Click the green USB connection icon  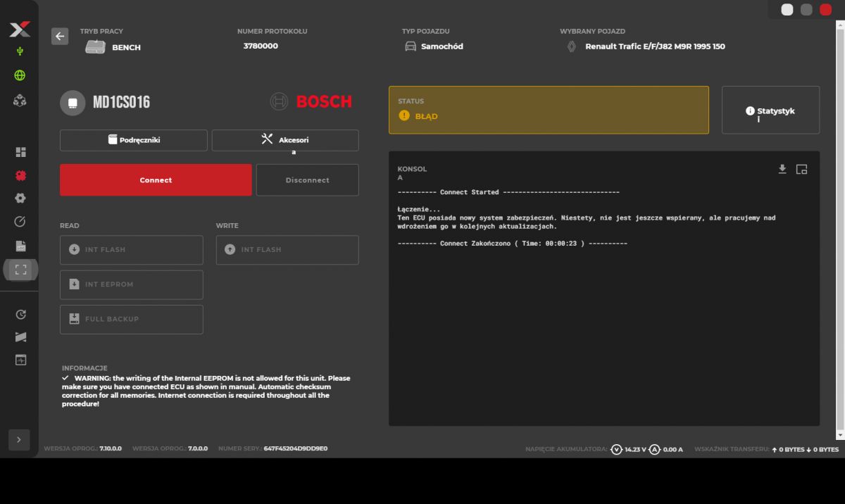(20, 51)
